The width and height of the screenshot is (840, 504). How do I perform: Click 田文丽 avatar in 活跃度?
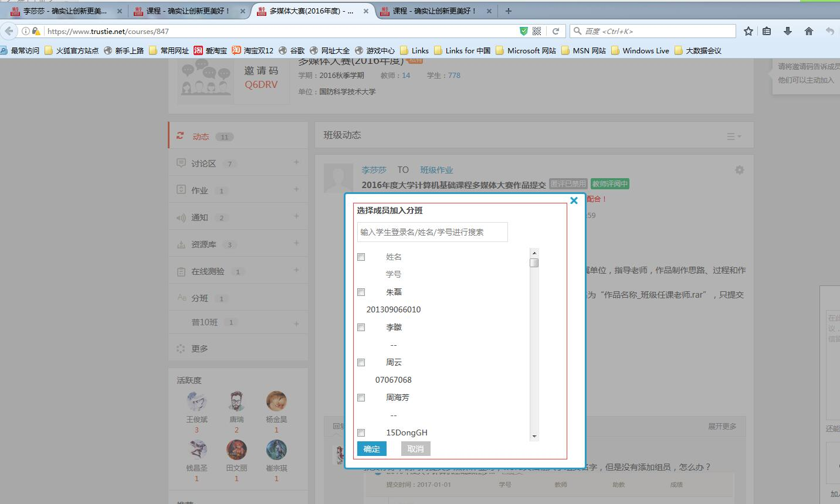click(236, 449)
